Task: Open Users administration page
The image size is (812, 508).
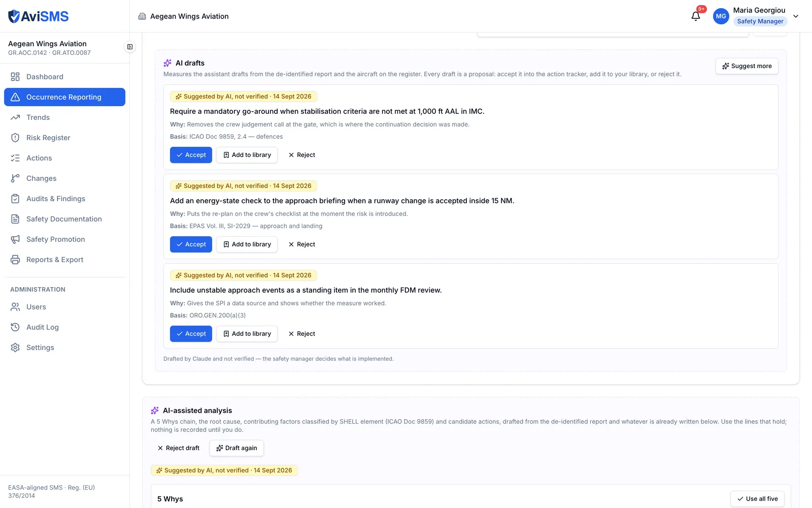Action: (64, 307)
